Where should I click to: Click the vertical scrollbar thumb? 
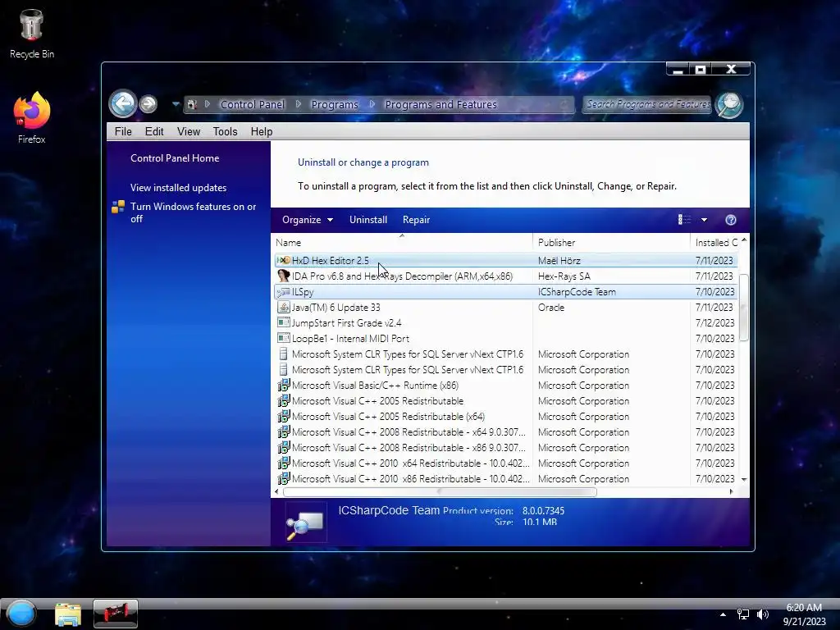click(743, 307)
